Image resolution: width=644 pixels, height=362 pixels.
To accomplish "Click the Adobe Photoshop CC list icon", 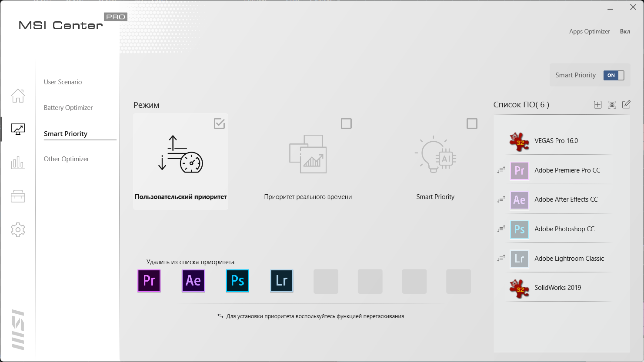I will click(519, 229).
